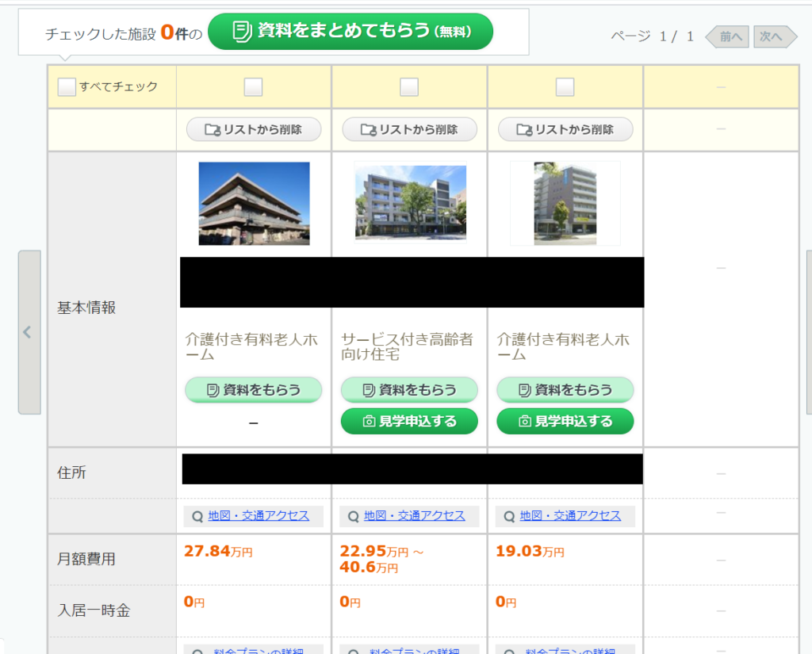Remove the 19.03万円 facility via リストから削除

click(x=565, y=129)
